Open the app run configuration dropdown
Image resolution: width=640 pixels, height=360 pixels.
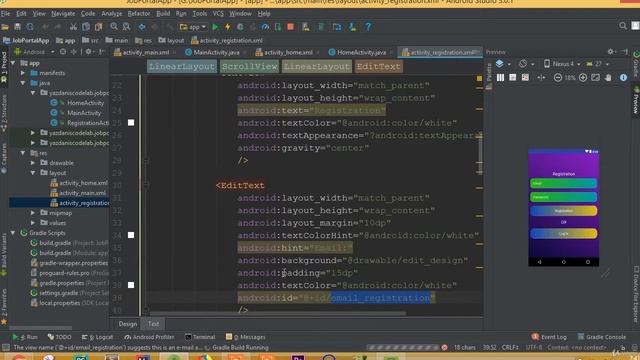click(193, 27)
